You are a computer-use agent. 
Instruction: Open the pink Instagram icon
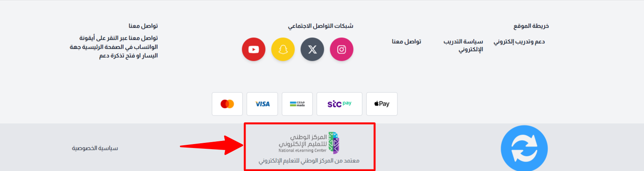342,50
